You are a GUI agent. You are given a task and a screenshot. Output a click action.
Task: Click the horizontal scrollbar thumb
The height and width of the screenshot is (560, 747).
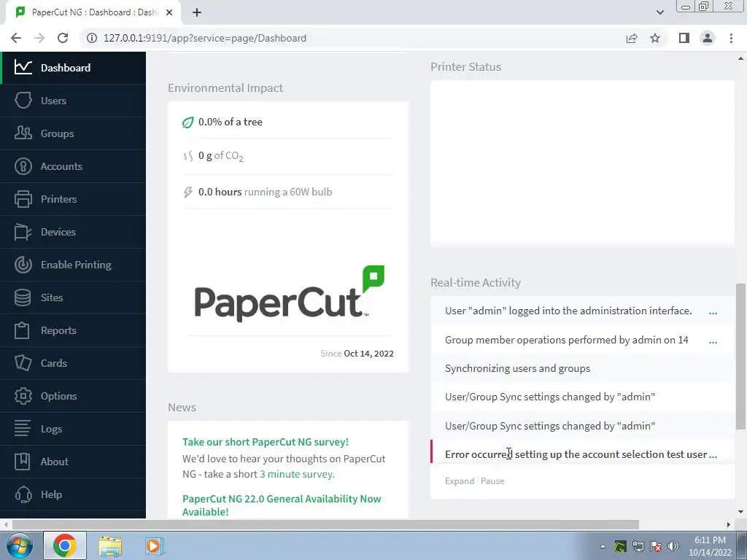pos(325,524)
